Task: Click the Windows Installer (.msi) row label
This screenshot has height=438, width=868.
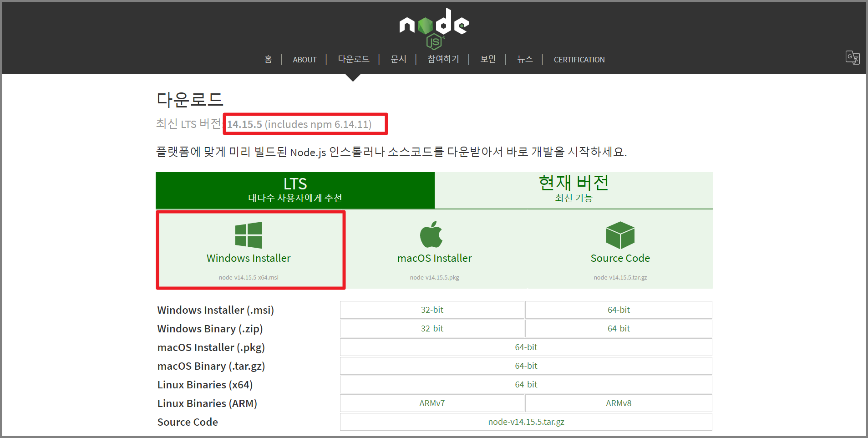Action: pos(216,310)
